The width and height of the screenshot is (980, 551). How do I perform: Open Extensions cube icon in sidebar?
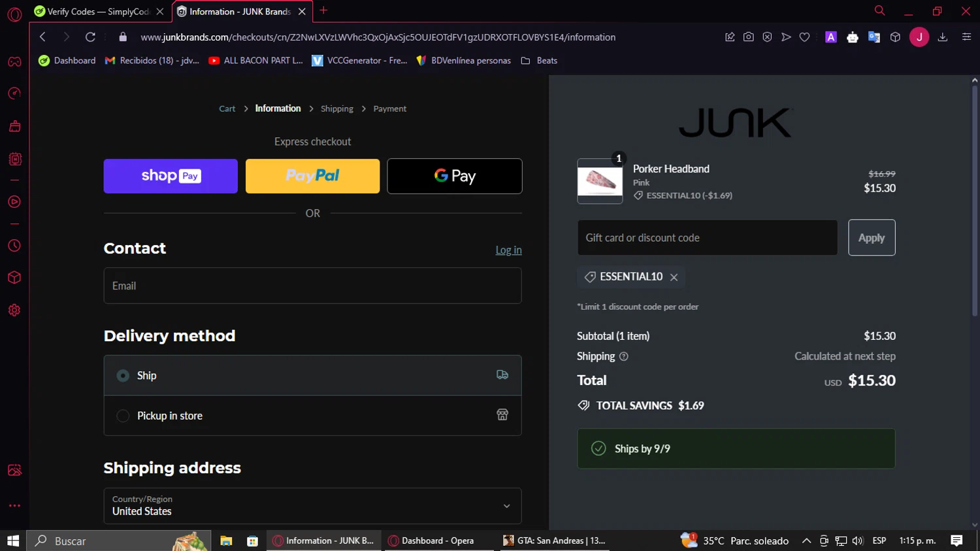[x=14, y=278]
